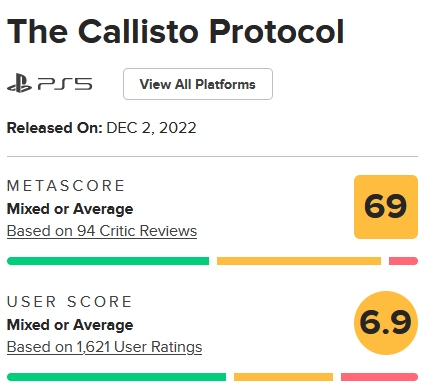The height and width of the screenshot is (391, 433).
Task: Select the red negative segment of the User Score bar
Action: coord(379,377)
